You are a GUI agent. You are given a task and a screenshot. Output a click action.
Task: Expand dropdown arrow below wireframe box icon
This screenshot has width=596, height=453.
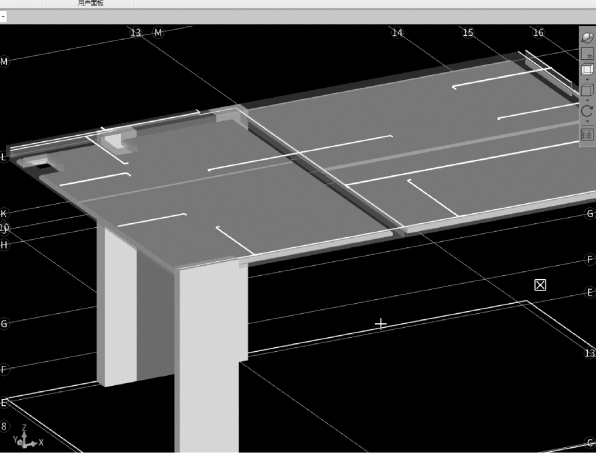click(x=587, y=79)
